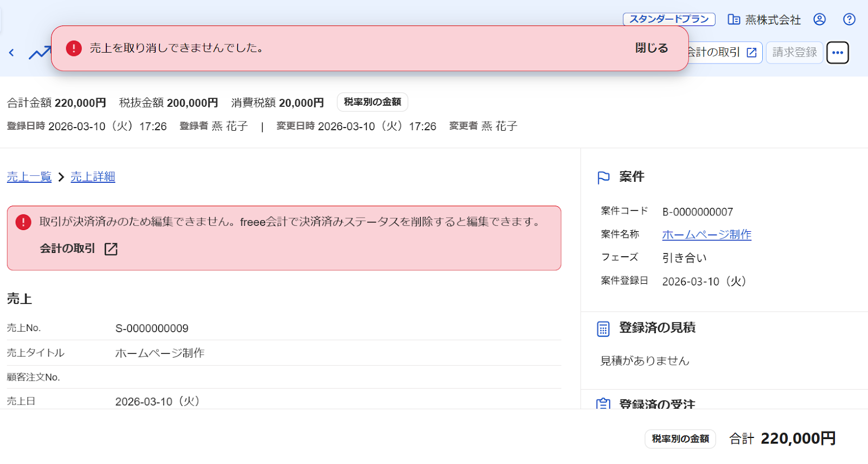Close the error toast with 閉じる
The image size is (868, 464).
(652, 48)
